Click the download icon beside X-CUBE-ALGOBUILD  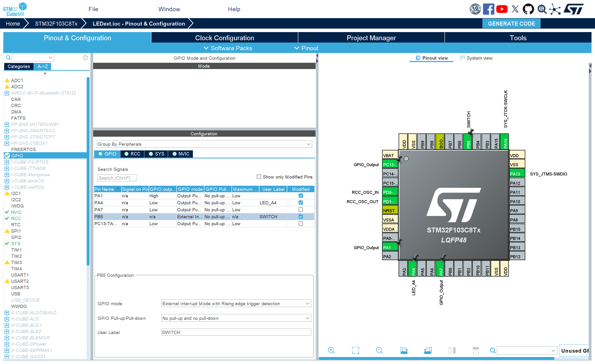7,313
